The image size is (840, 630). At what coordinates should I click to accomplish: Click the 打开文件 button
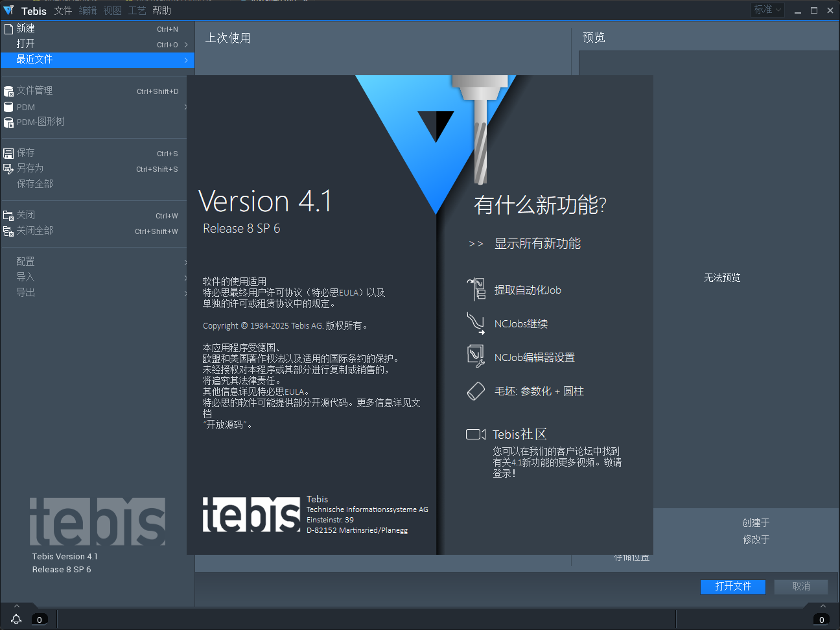[x=733, y=587]
